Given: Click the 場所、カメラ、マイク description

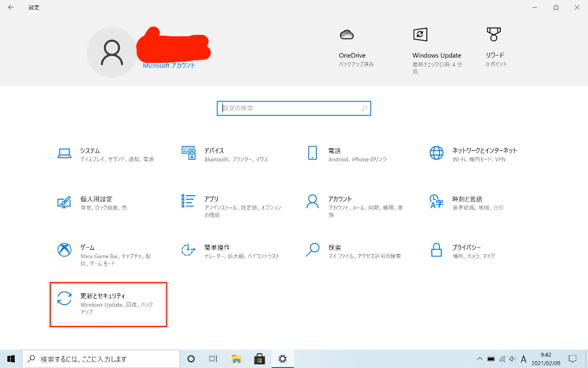Looking at the screenshot, I should coord(474,257).
